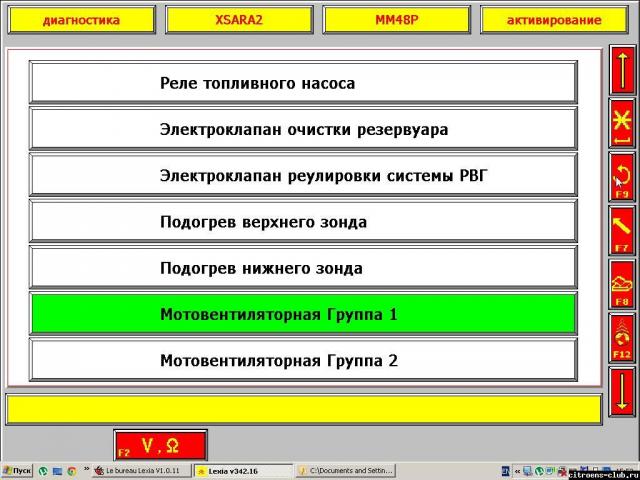Click the MM48P header tab
Screen dimensions: 640x480
point(397,20)
